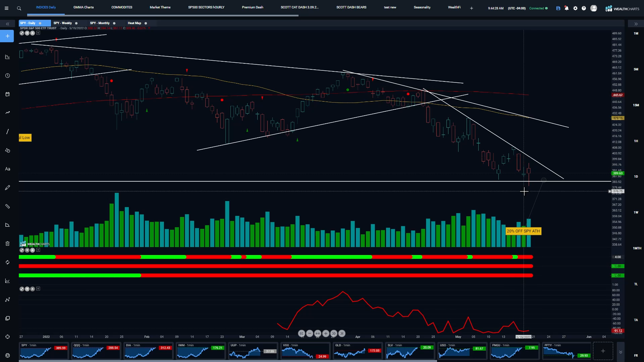Click the TL button in right panel
The width and height of the screenshot is (644, 362).
tap(636, 284)
